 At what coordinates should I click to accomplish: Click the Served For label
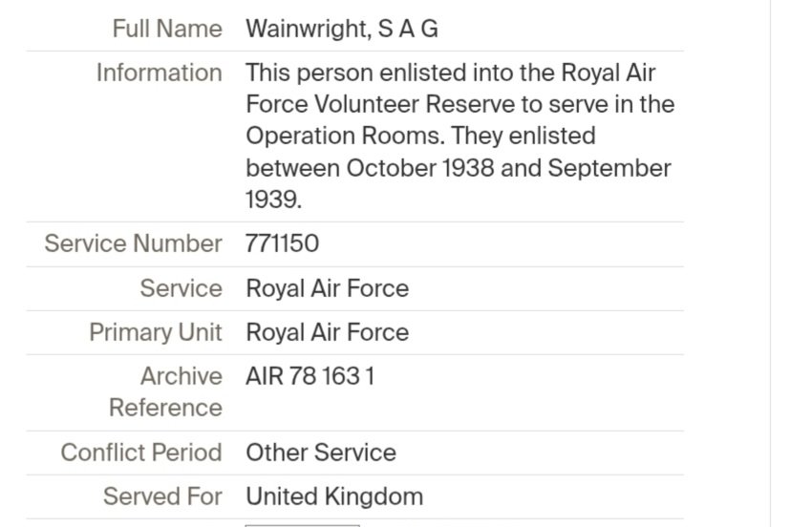click(x=162, y=496)
